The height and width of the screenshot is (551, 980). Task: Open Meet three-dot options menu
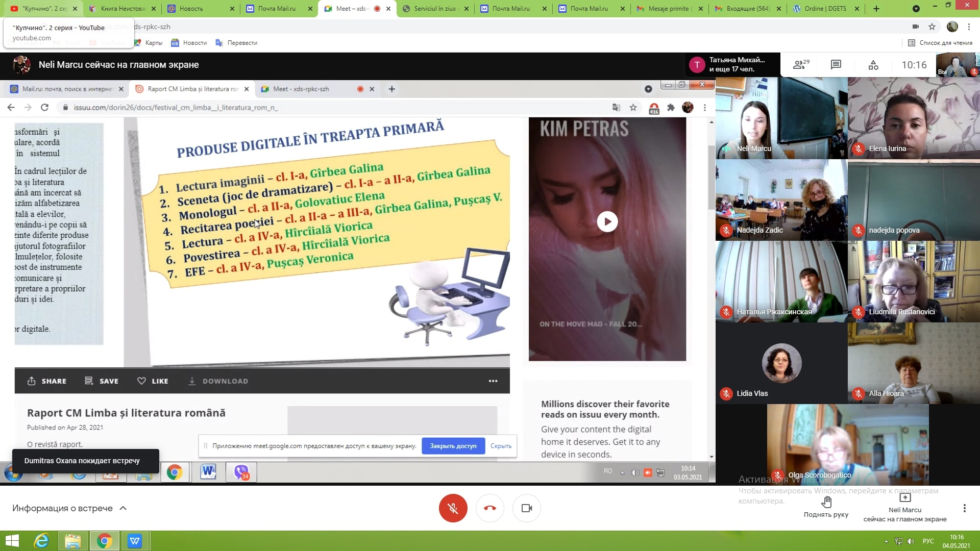tap(964, 508)
